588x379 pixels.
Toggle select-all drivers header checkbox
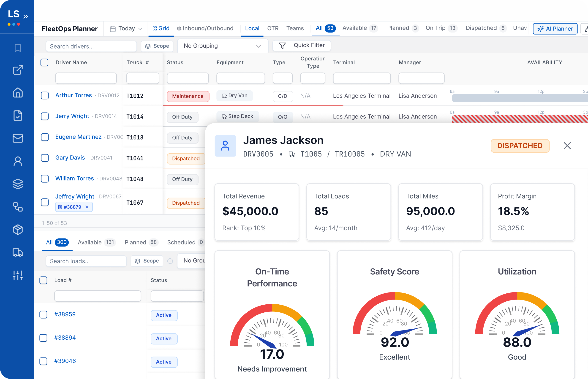tap(44, 62)
